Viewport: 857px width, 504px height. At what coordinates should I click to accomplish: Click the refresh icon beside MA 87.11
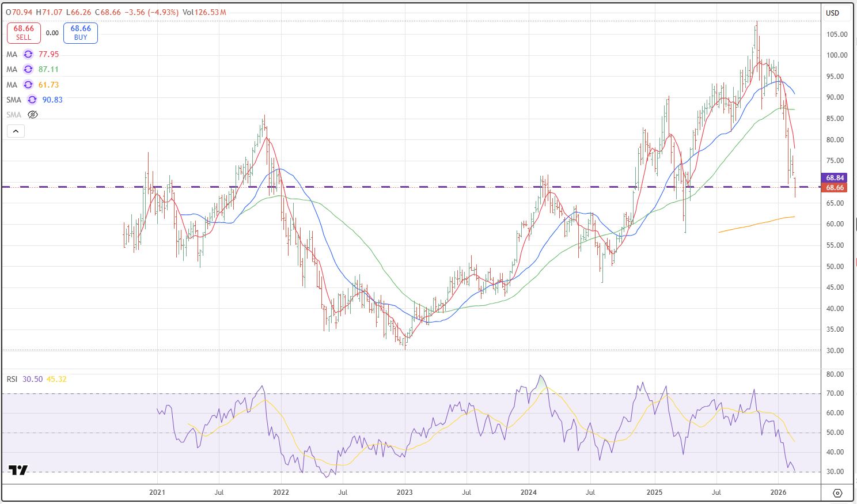[x=28, y=69]
